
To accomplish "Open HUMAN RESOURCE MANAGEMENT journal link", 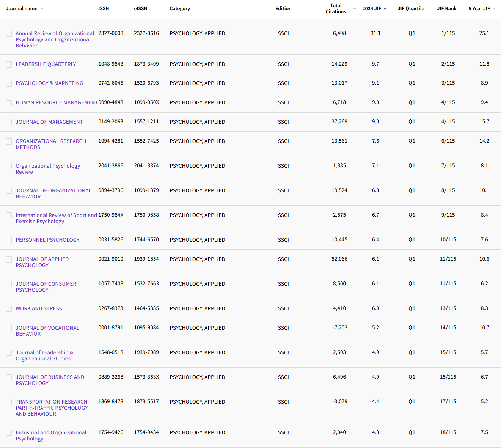I will tap(57, 102).
